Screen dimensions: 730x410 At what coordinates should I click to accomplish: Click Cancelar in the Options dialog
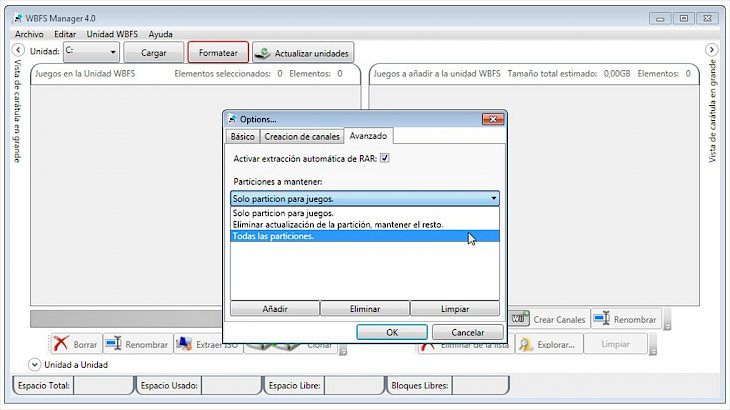tap(467, 332)
